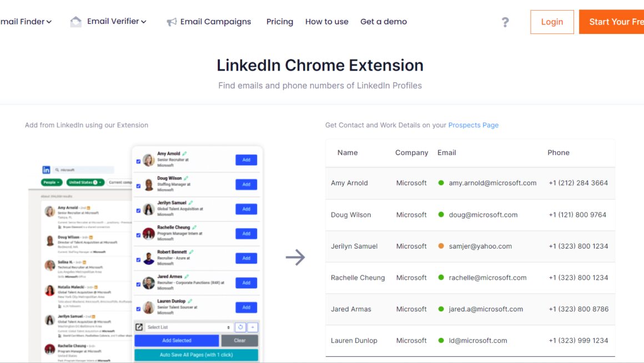Click the Email Campaigns megaphone icon
Viewport: 644px width, 363px height.
[x=171, y=22]
